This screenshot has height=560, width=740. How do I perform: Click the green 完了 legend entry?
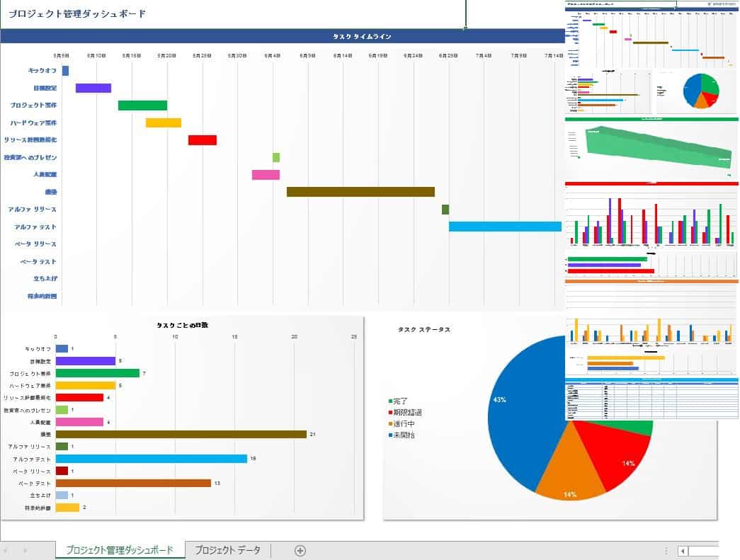[x=398, y=401]
